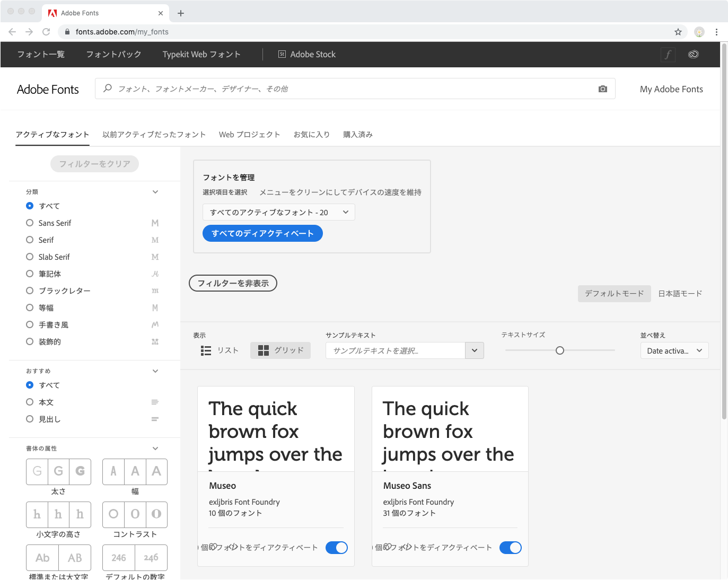Open the Creative Cloud icon in header
Screen dimensions: 728x580
point(693,54)
